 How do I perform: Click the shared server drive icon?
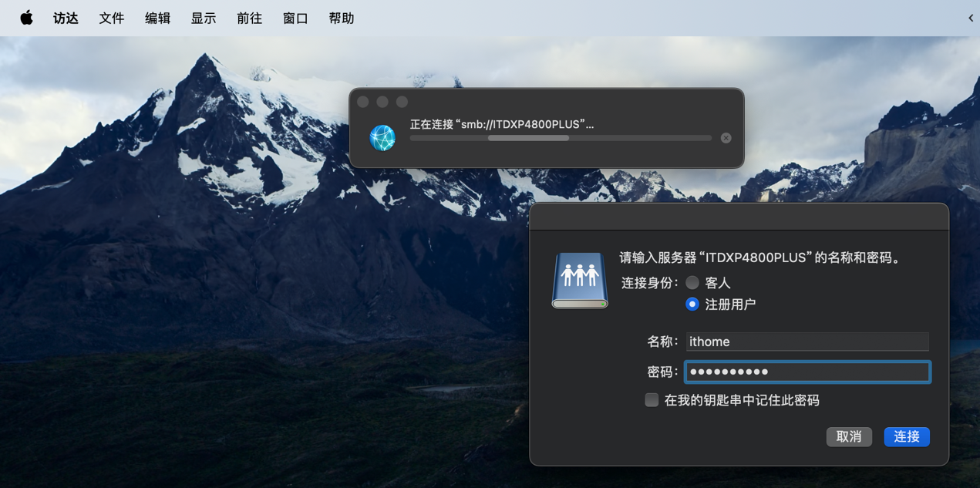point(580,281)
